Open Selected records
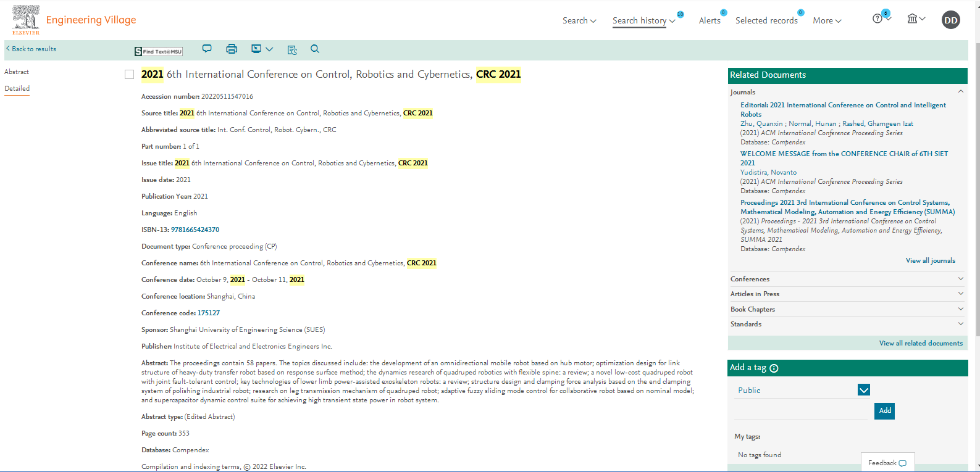This screenshot has width=980, height=472. coord(766,20)
